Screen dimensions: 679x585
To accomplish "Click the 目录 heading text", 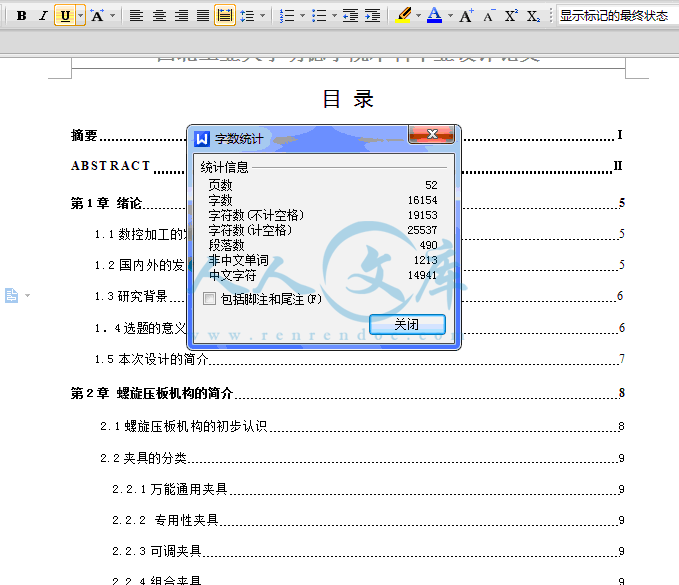I will (x=348, y=99).
